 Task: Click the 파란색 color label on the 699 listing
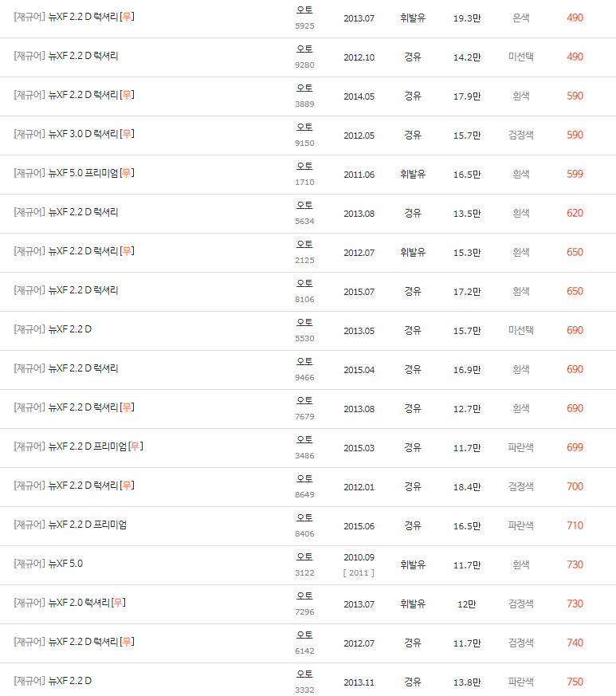click(x=521, y=447)
